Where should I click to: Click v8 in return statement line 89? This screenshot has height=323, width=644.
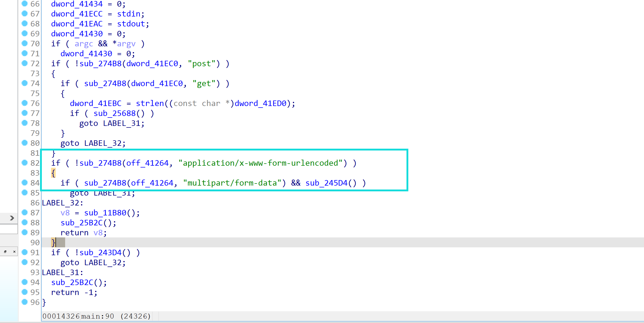[98, 233]
